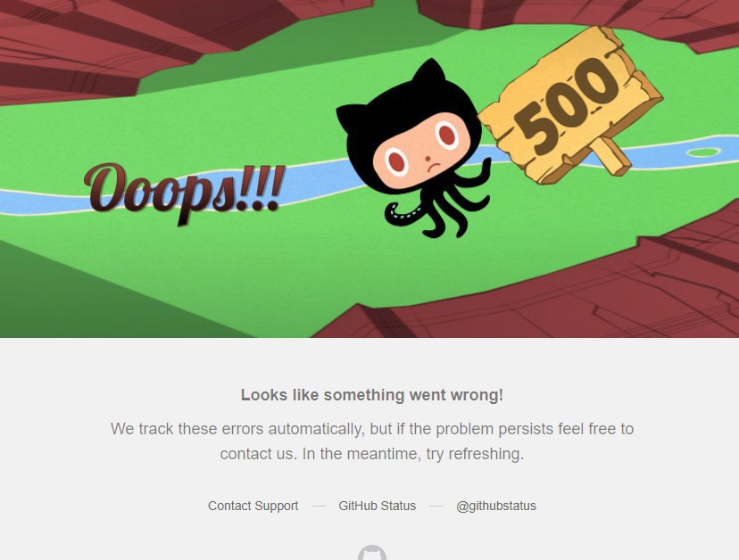The width and height of the screenshot is (739, 560).
Task: Click the Octocat's right eye
Action: (x=446, y=136)
